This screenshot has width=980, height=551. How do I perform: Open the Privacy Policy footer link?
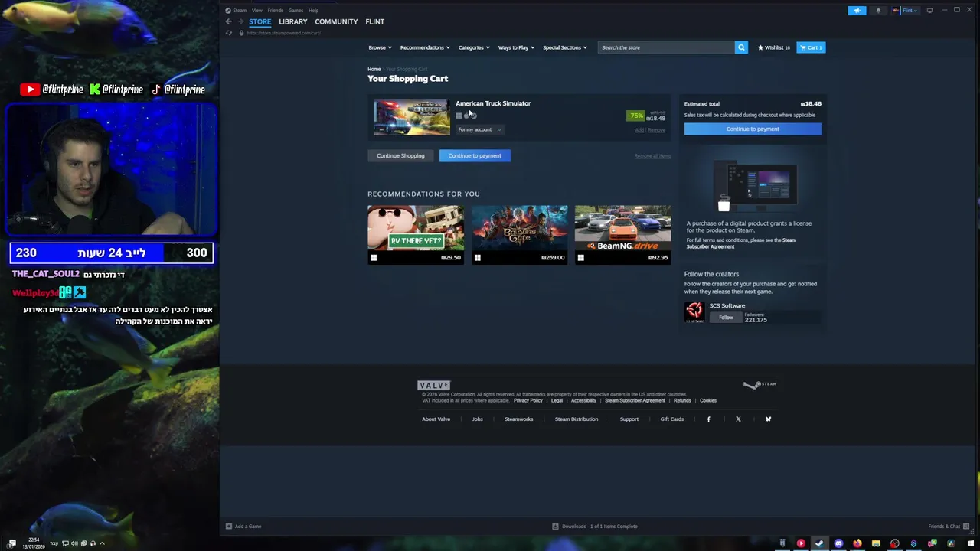coord(528,400)
